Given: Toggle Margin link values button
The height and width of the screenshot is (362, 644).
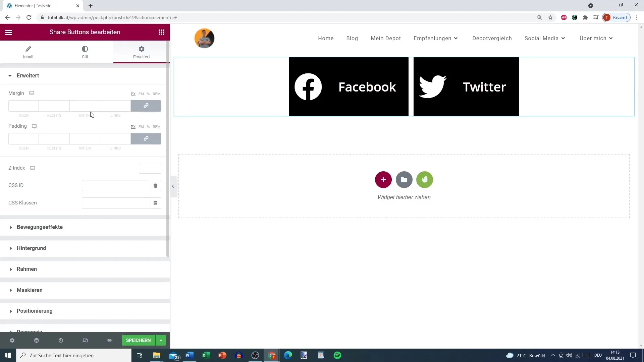Looking at the screenshot, I should click(x=146, y=106).
